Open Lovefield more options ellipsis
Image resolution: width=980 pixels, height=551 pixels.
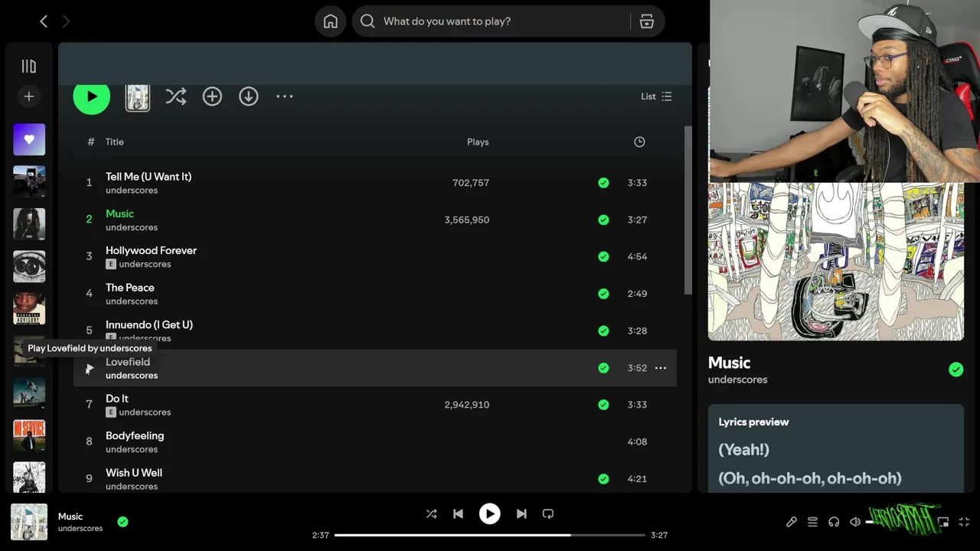coord(661,368)
